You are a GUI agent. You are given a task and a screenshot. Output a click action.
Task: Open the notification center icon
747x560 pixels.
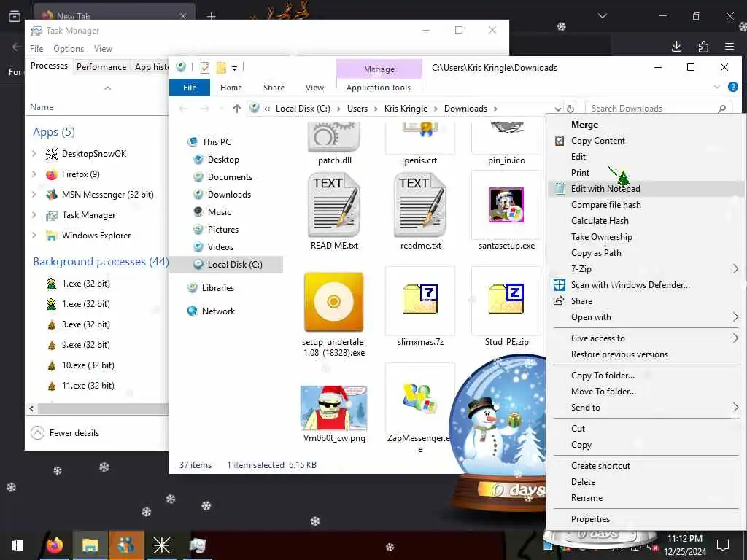point(723,545)
